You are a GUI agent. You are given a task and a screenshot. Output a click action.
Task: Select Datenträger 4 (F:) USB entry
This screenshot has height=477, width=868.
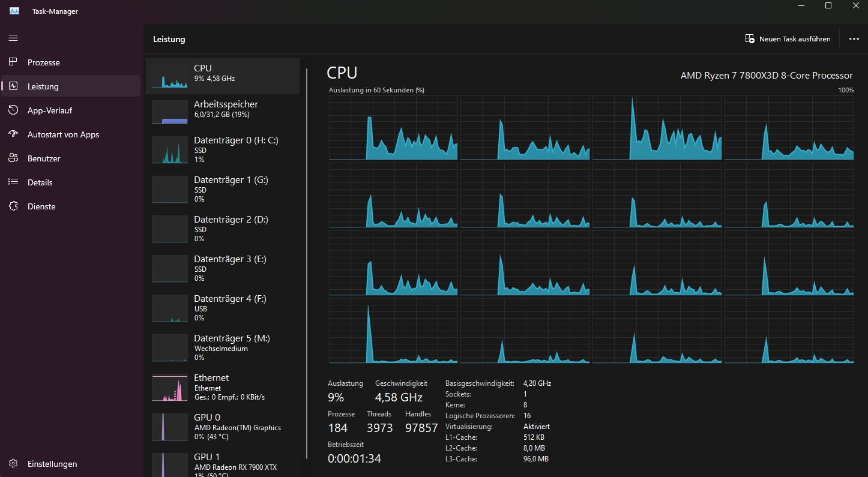click(x=223, y=308)
